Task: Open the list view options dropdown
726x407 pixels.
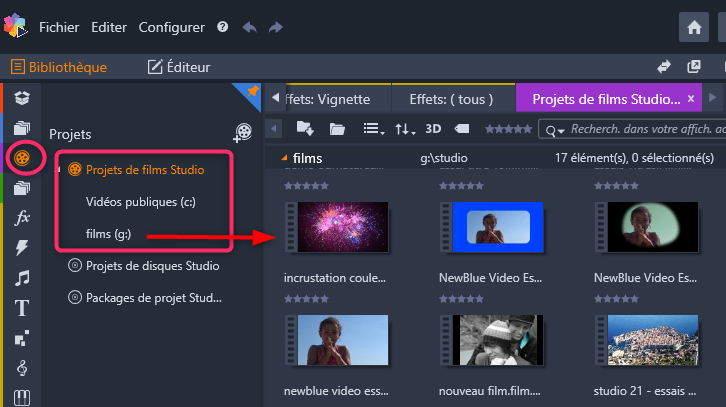Action: pos(374,129)
